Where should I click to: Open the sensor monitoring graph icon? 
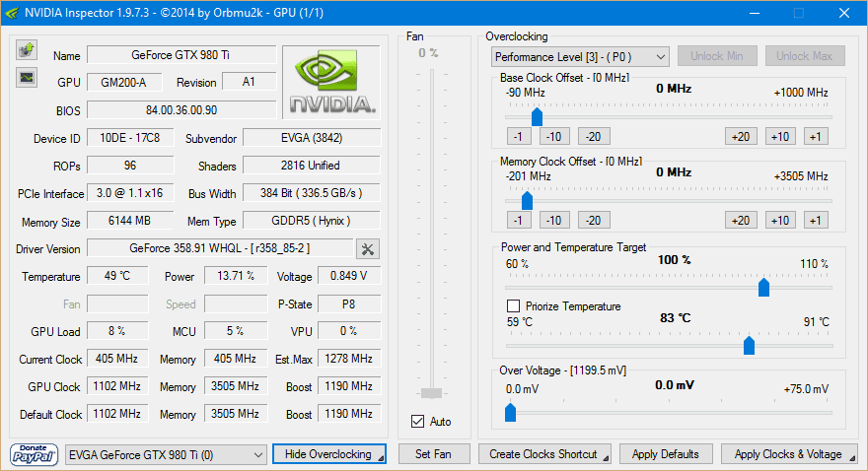26,78
